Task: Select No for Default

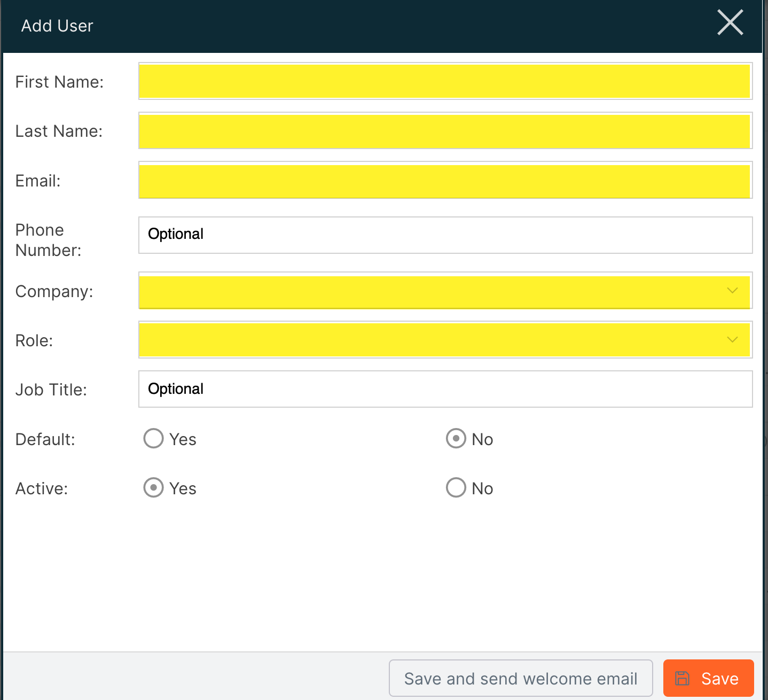Action: (456, 439)
